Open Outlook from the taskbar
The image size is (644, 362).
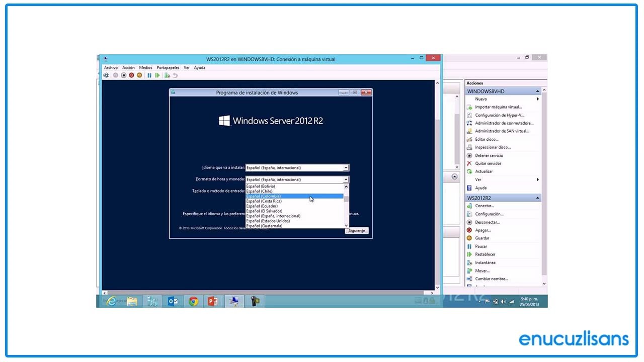tap(173, 301)
